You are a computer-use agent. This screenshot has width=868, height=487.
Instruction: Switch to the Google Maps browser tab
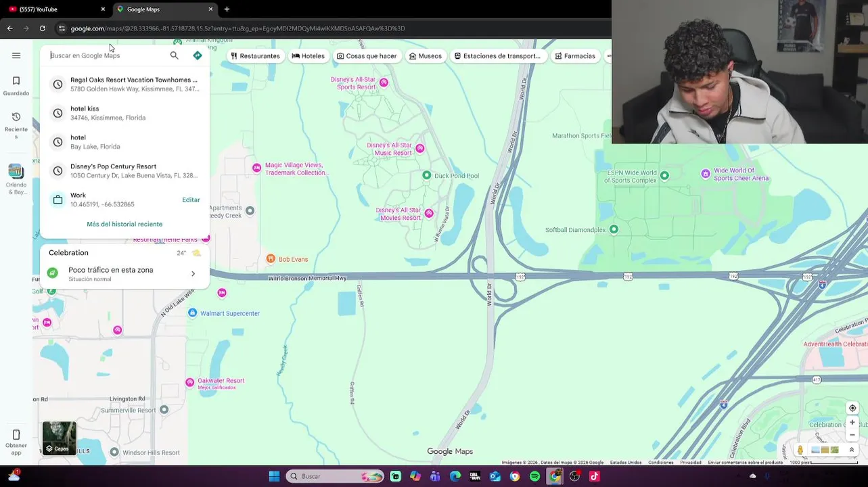tap(164, 9)
